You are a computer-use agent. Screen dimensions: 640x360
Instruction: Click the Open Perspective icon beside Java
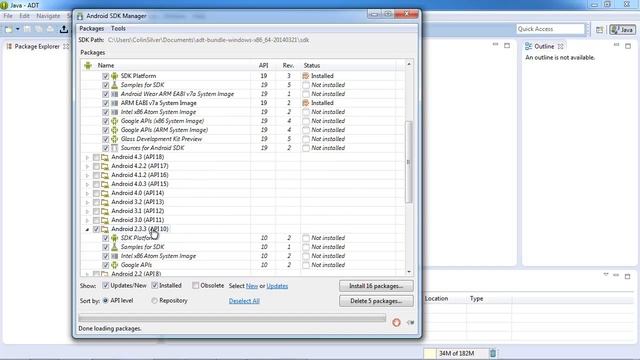click(x=599, y=29)
